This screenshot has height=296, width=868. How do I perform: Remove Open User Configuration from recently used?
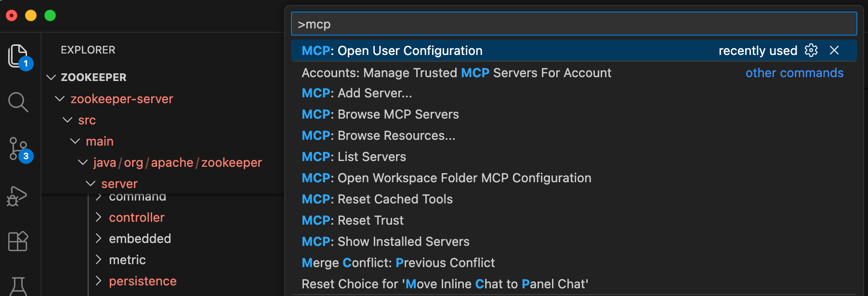click(834, 51)
